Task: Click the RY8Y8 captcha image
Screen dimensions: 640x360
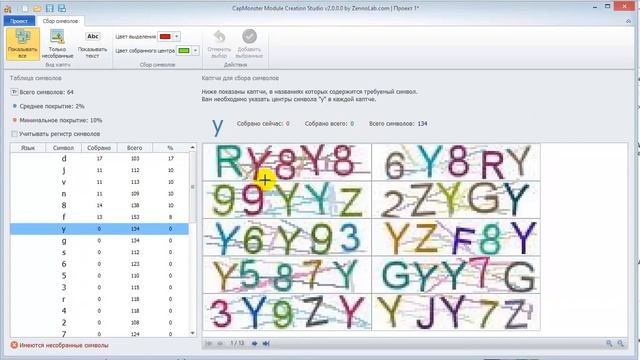Action: pos(287,162)
